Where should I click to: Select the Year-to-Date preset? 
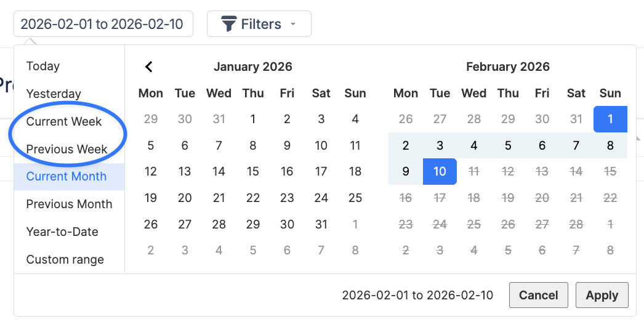tap(62, 232)
